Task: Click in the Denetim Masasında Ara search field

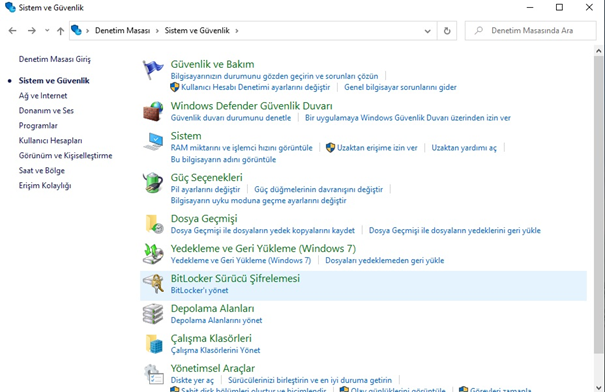Action: (x=531, y=30)
